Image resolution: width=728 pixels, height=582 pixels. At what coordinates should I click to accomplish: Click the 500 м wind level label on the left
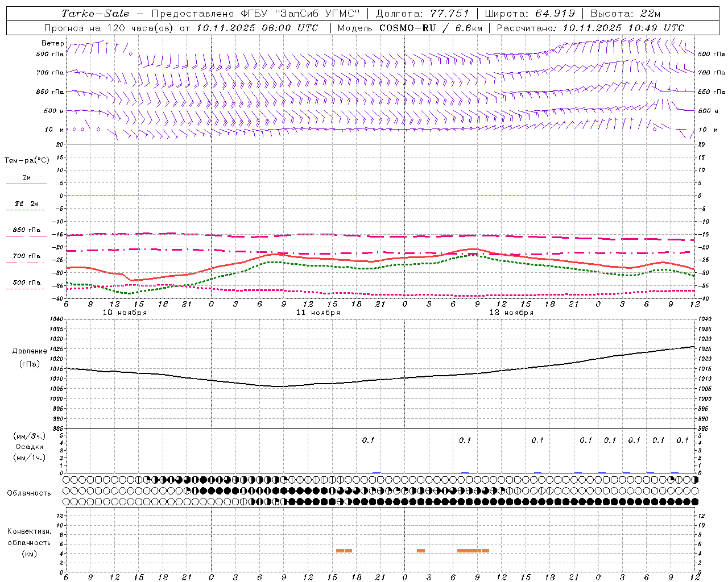(53, 111)
